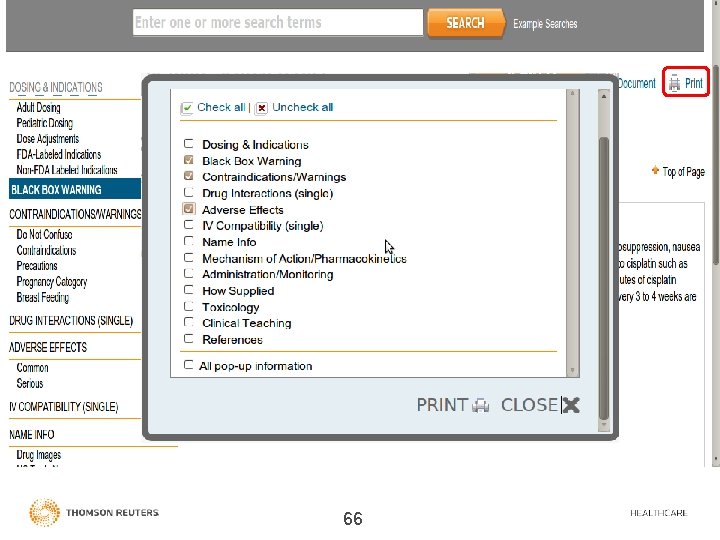Click the dialog outer scrollbar thumb
This screenshot has height=540, width=720.
(604, 278)
